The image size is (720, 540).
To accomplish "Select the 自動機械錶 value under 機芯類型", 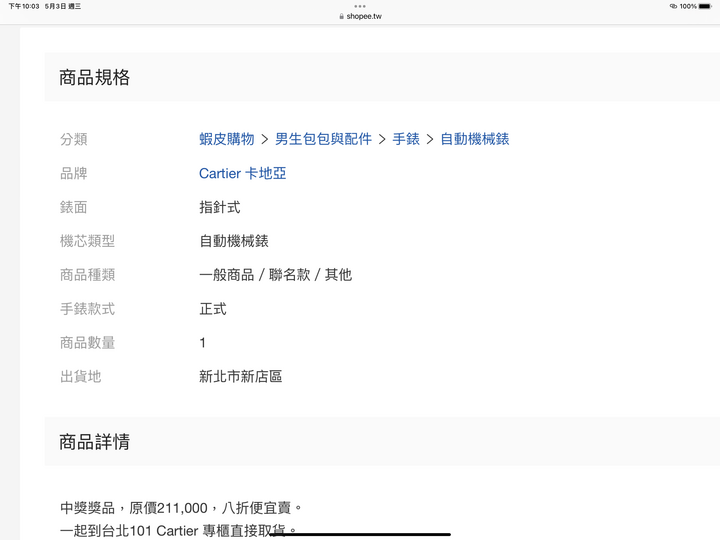I will coord(234,241).
